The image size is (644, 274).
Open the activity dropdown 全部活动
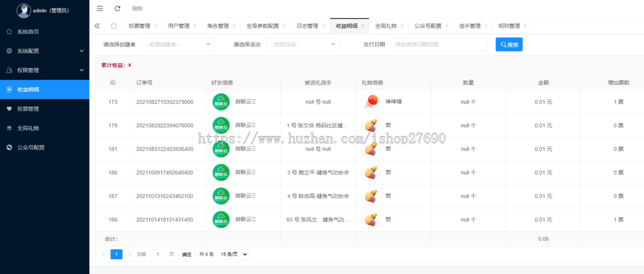303,45
